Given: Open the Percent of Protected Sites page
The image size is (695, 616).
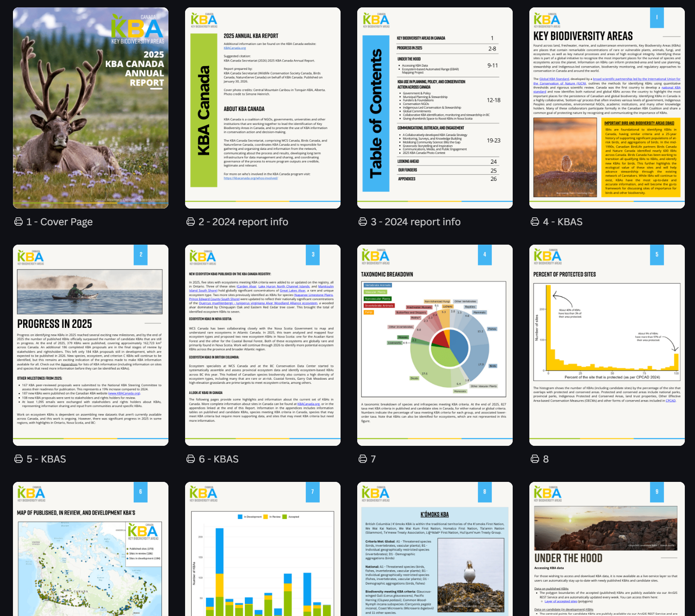Looking at the screenshot, I should pyautogui.click(x=607, y=345).
